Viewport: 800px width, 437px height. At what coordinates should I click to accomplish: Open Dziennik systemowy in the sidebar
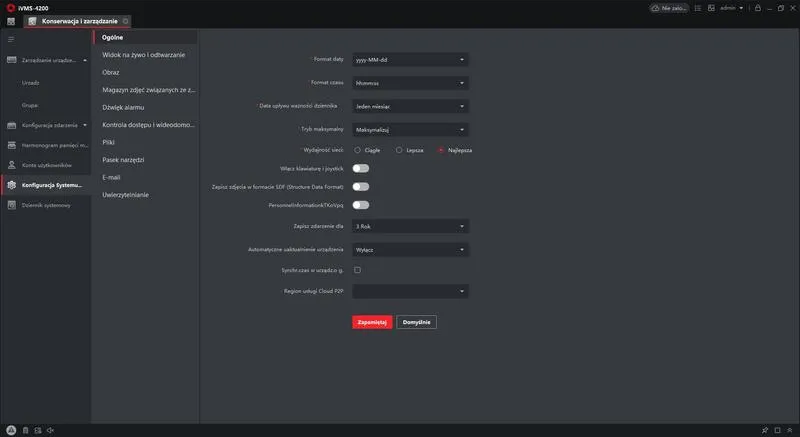click(46, 205)
